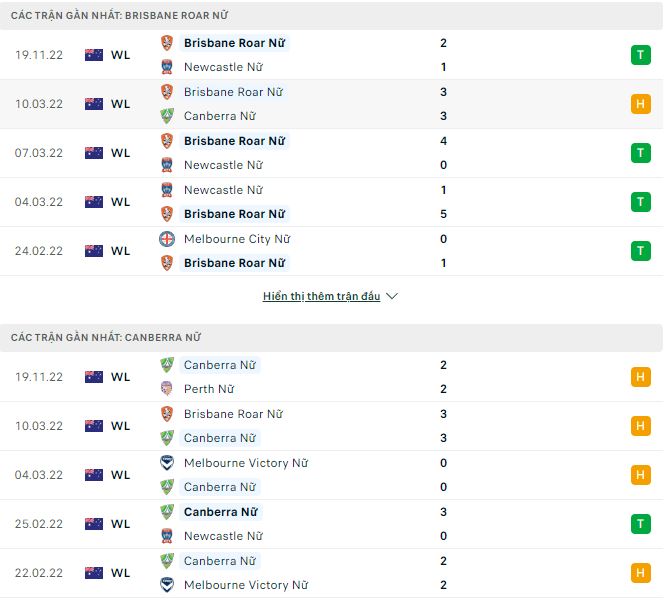Click the Melbourne Victory logo in the 04.03.22 match
The width and height of the screenshot is (671, 600).
[x=167, y=463]
